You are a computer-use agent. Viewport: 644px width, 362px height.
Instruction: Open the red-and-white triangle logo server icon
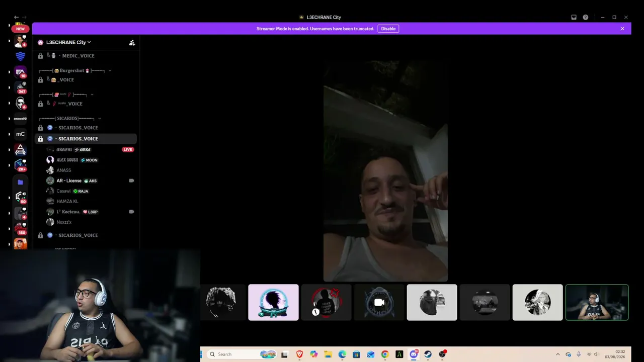20,149
